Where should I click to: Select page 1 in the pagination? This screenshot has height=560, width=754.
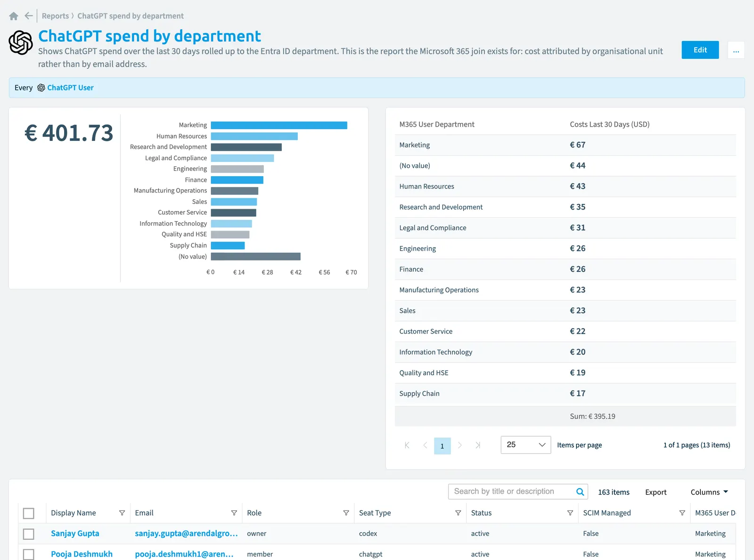[x=443, y=446]
